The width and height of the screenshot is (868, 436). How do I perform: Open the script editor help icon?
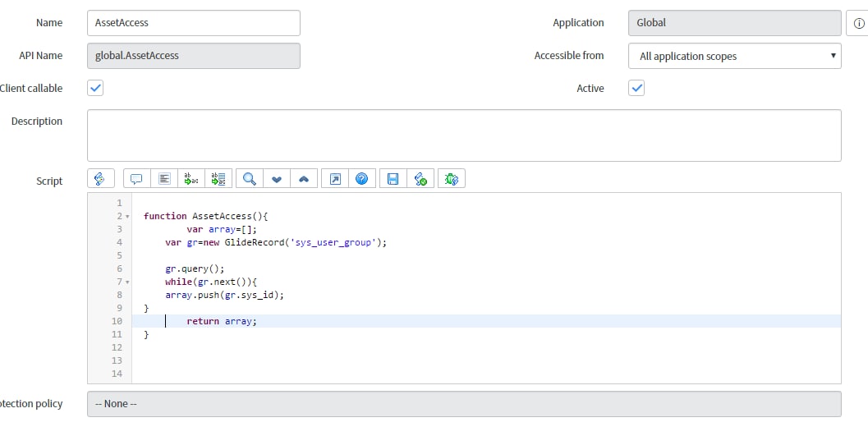point(362,179)
